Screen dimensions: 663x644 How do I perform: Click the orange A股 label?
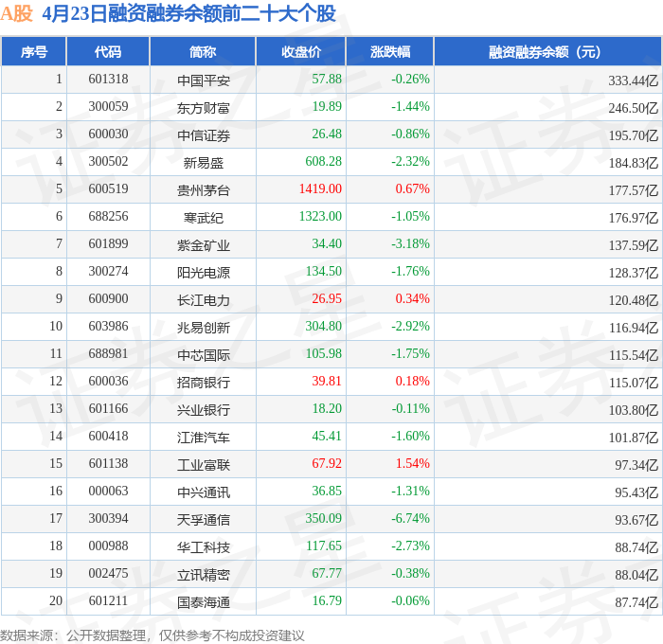(16, 13)
